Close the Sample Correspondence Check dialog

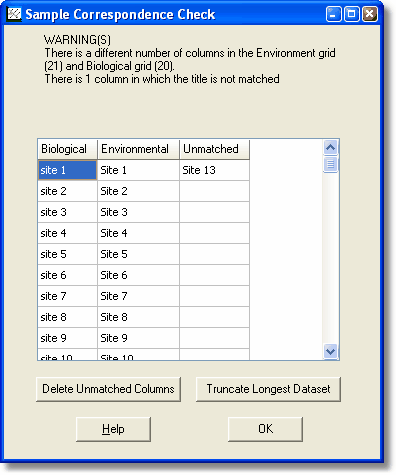pyautogui.click(x=370, y=14)
